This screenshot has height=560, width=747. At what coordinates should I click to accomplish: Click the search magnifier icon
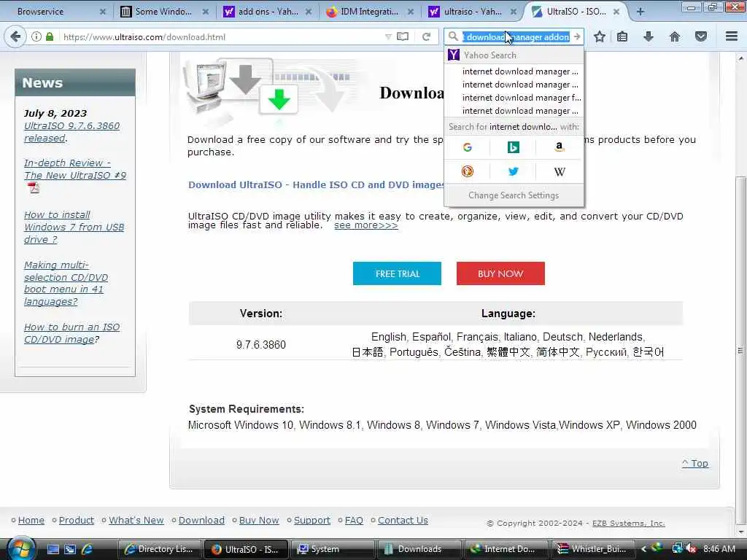pyautogui.click(x=453, y=36)
